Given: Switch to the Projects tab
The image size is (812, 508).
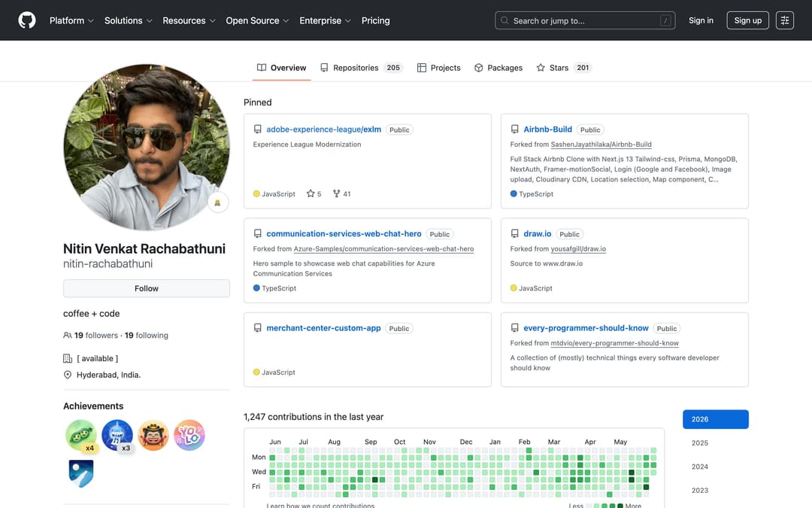Looking at the screenshot, I should pyautogui.click(x=438, y=68).
